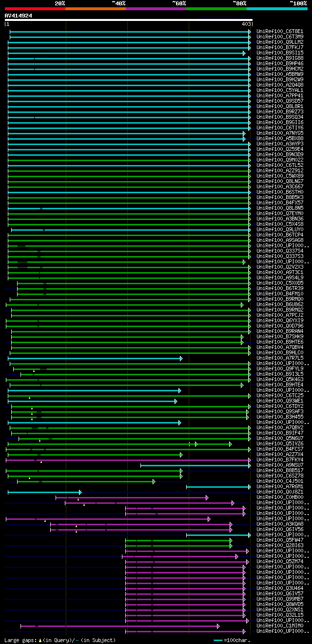
Task: Select the UniRef100_A3AYP3 label
Action: 280,144
